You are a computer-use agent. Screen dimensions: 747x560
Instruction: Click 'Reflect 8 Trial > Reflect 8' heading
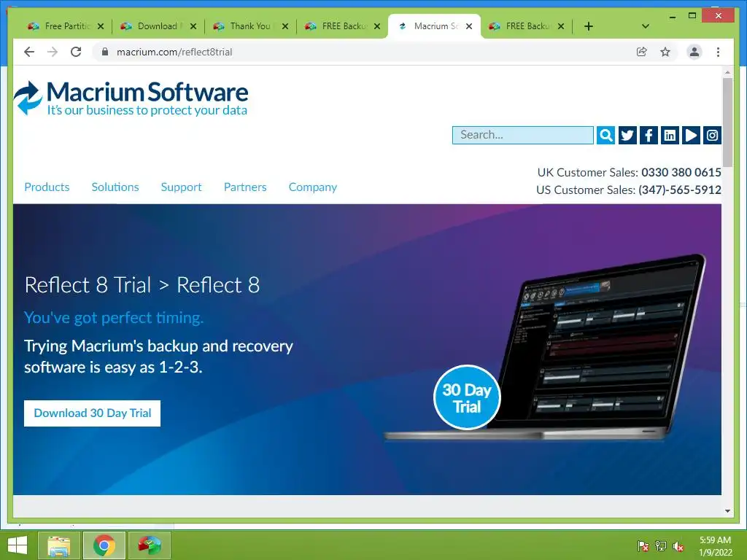tap(142, 285)
